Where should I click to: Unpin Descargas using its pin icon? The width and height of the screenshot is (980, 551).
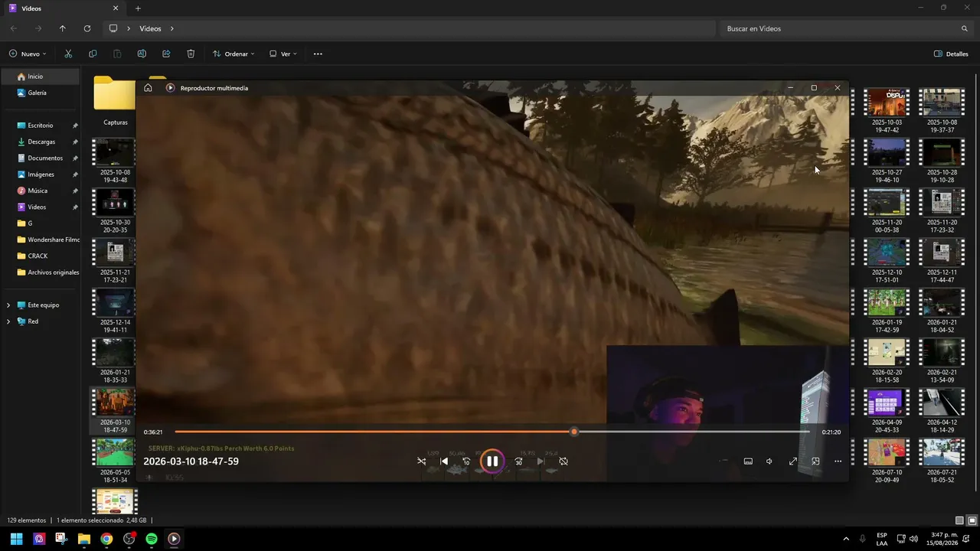[75, 142]
